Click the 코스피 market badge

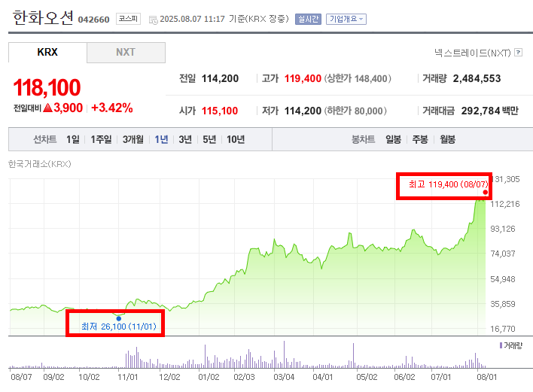pyautogui.click(x=128, y=19)
